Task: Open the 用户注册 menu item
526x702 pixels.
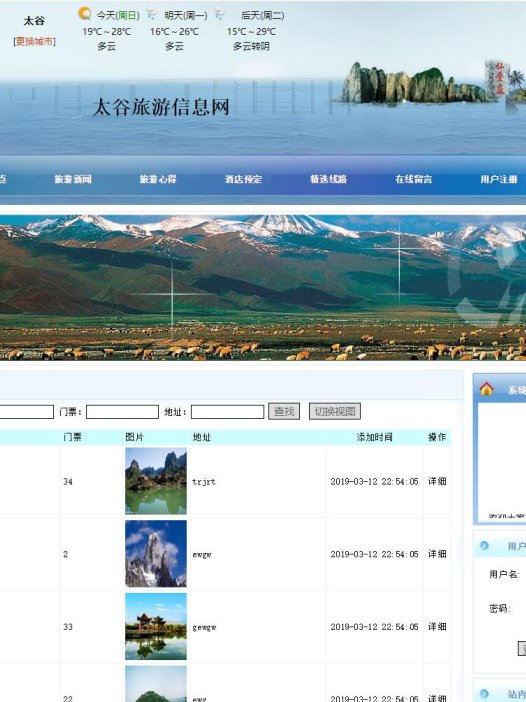Action: click(x=499, y=179)
